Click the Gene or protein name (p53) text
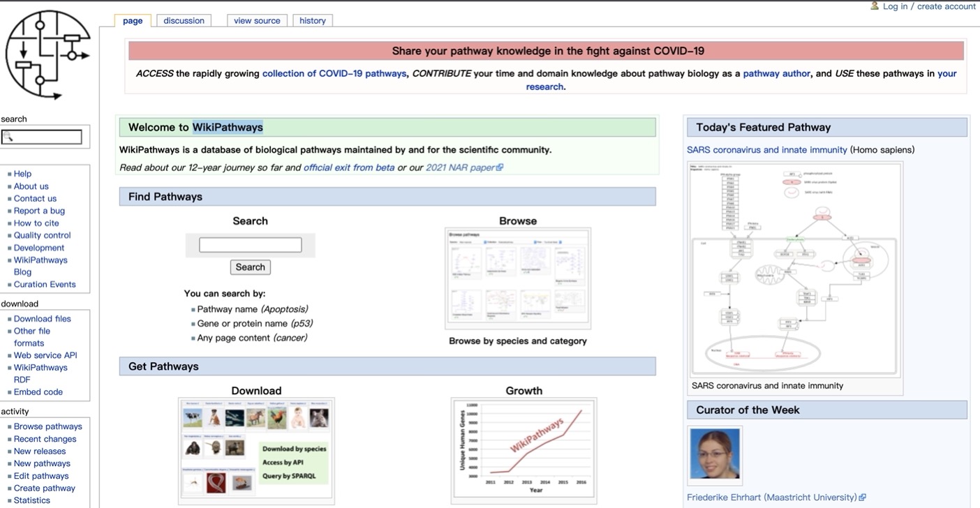Image resolution: width=980 pixels, height=508 pixels. (x=253, y=324)
